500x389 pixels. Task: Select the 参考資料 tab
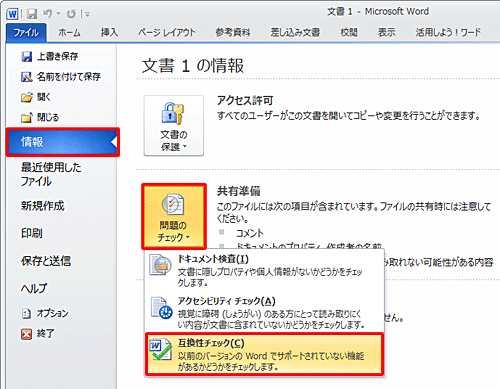point(233,32)
